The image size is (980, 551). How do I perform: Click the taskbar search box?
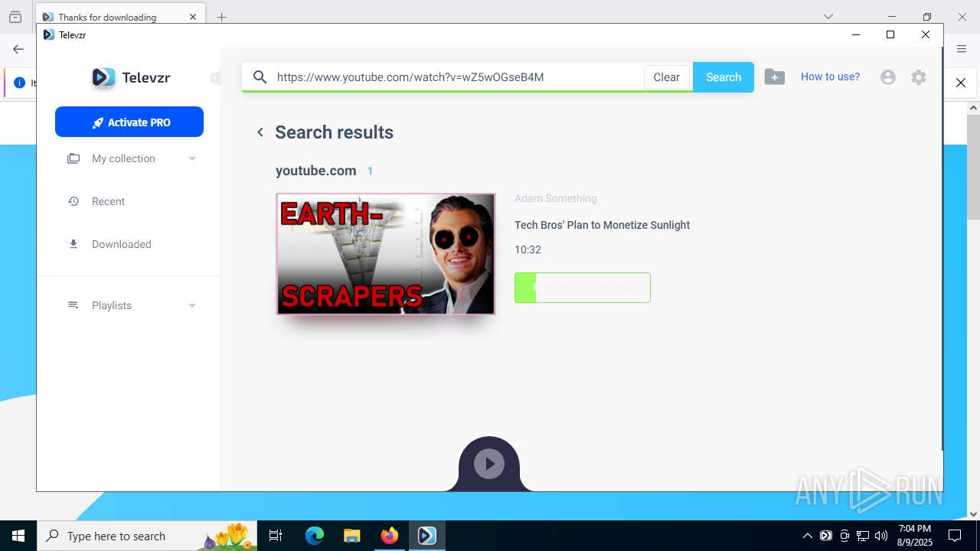pos(147,536)
